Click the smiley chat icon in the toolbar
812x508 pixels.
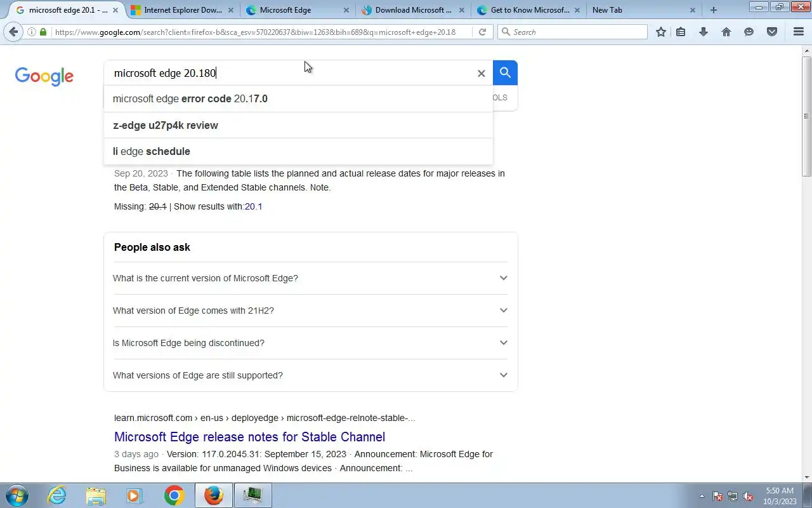[x=749, y=32]
